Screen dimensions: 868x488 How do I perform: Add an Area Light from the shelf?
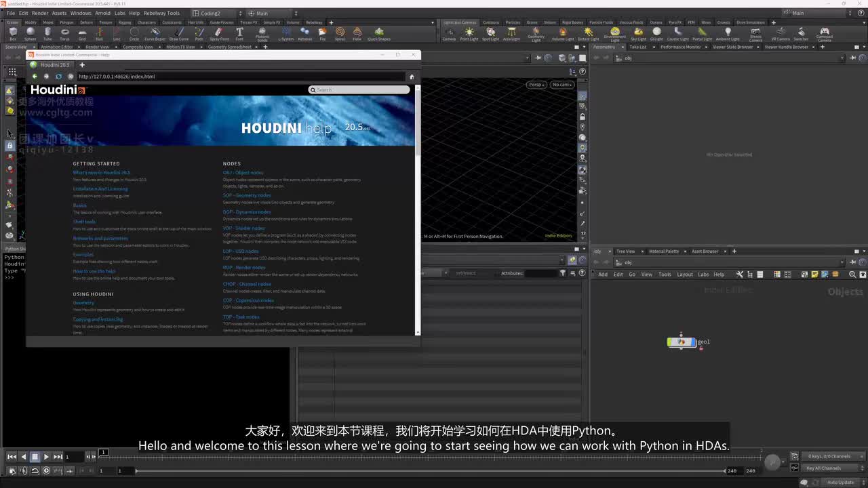point(511,33)
